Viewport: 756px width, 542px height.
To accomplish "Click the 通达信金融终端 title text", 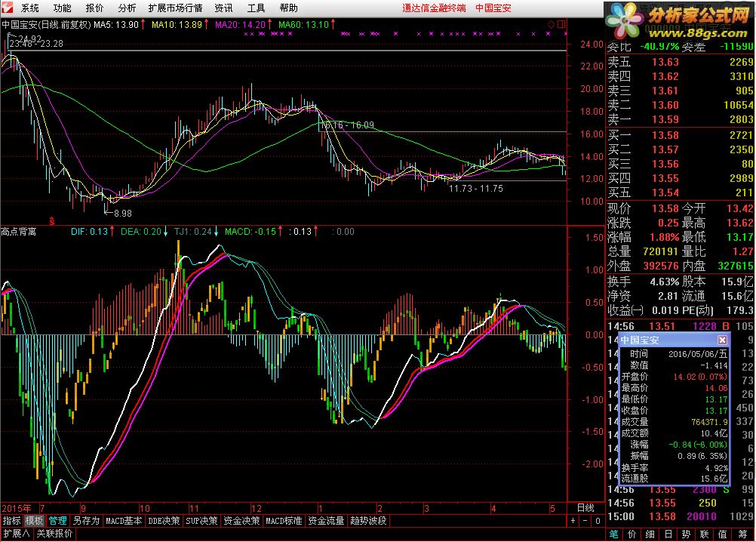I will [434, 8].
